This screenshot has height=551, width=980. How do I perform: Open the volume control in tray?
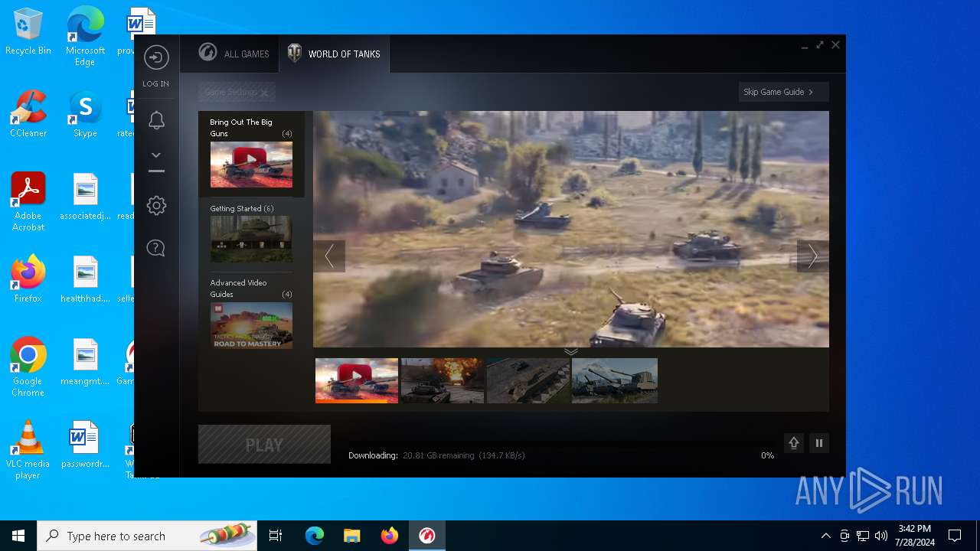click(881, 536)
